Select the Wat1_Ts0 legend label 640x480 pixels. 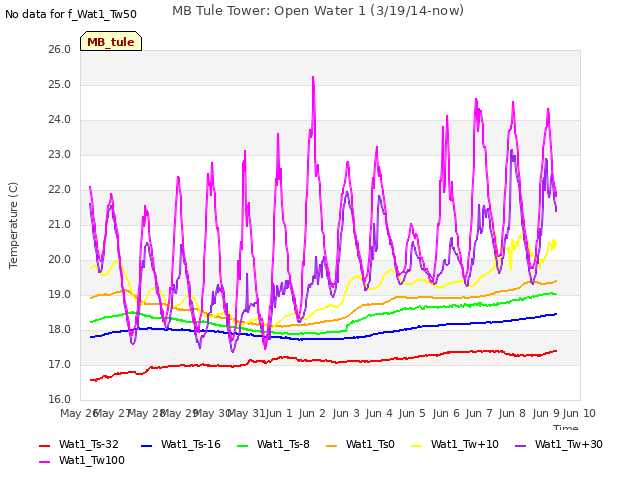point(370,444)
